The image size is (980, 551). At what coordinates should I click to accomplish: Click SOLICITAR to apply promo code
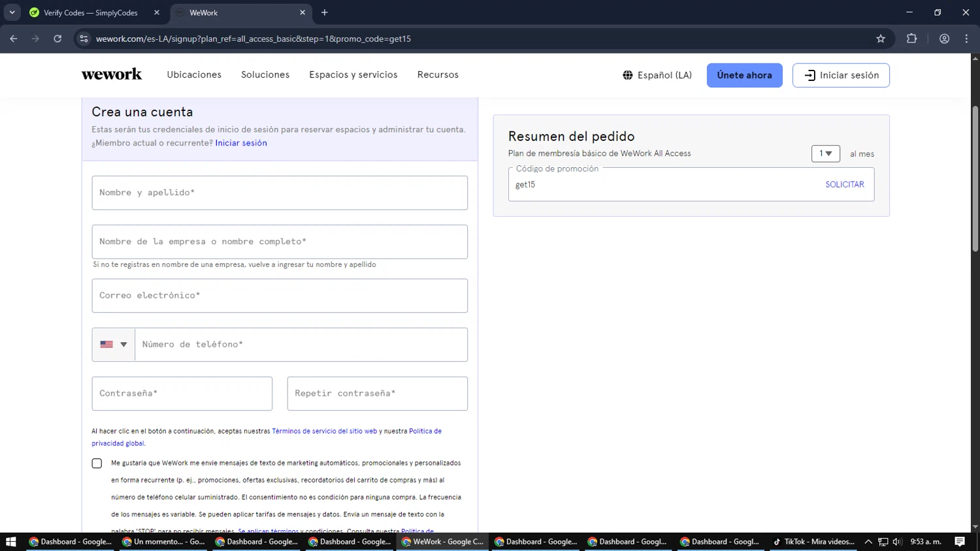845,185
